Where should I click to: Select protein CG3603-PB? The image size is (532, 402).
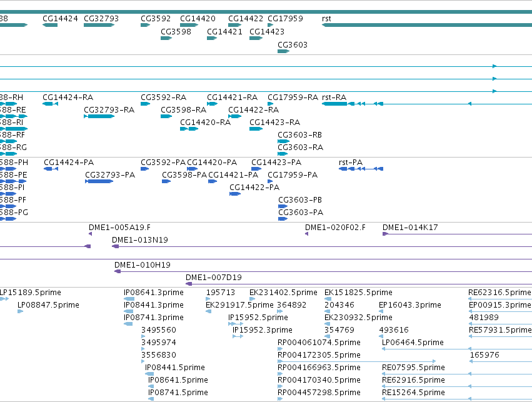300,200
